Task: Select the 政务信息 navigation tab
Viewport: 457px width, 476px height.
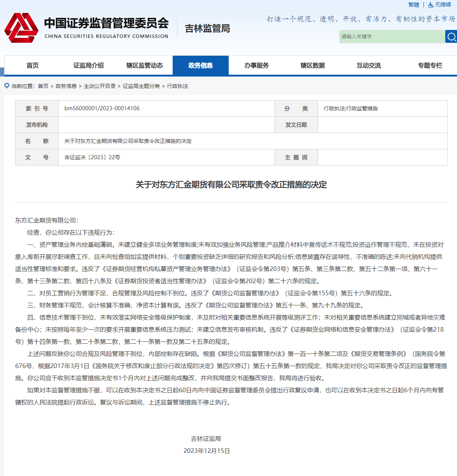Action: coord(201,66)
